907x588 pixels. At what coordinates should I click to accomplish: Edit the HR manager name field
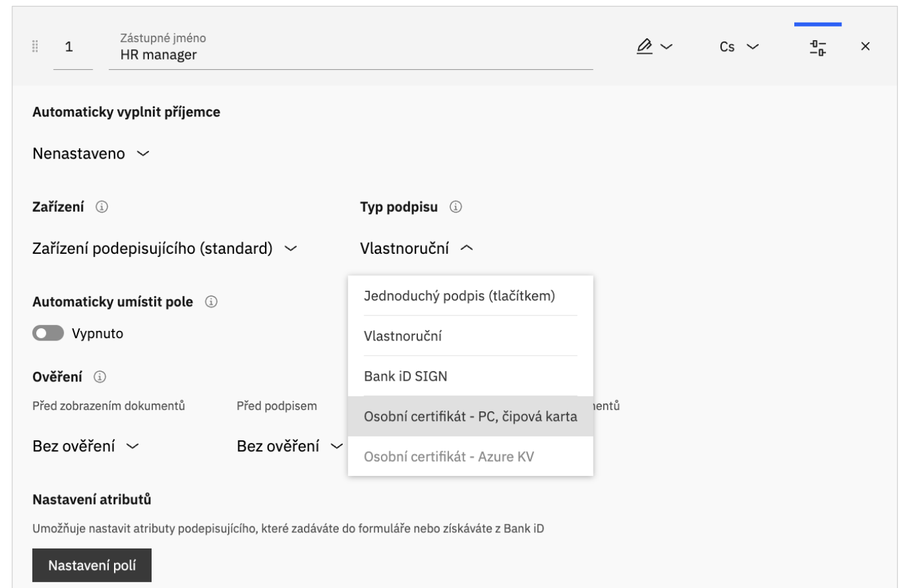pyautogui.click(x=350, y=55)
